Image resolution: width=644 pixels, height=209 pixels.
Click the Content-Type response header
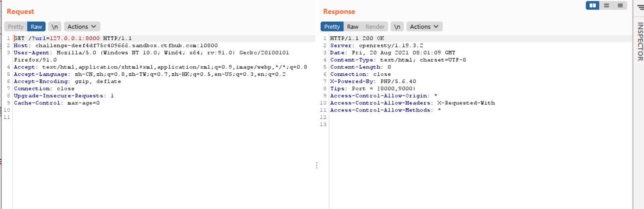[398, 60]
